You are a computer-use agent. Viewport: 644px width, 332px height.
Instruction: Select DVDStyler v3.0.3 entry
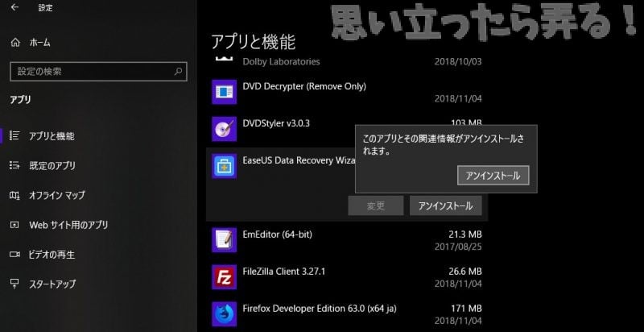(x=275, y=123)
